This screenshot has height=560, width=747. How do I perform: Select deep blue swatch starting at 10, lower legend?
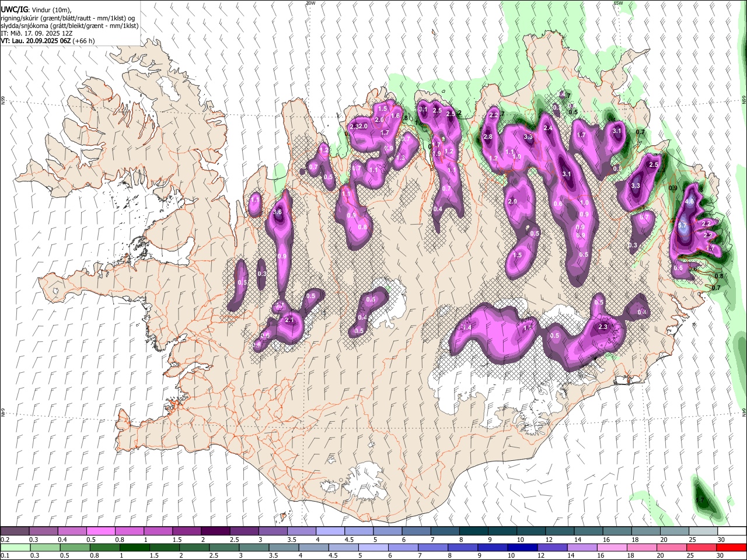tap(521, 547)
